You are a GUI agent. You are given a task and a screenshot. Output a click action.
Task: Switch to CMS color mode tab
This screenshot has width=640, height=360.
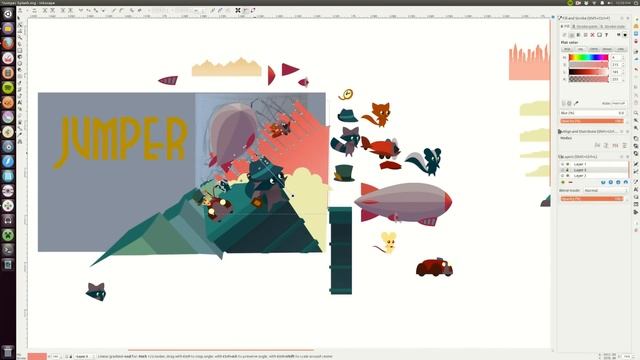pos(620,49)
